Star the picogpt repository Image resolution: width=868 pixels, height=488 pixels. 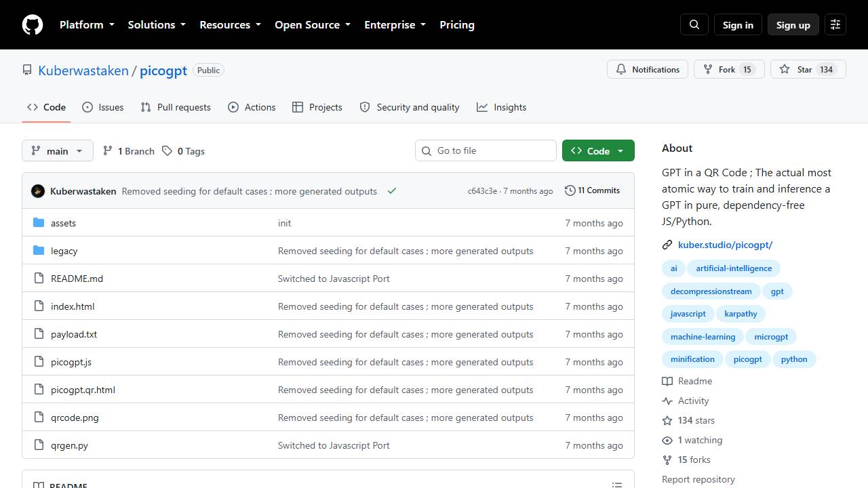click(808, 69)
